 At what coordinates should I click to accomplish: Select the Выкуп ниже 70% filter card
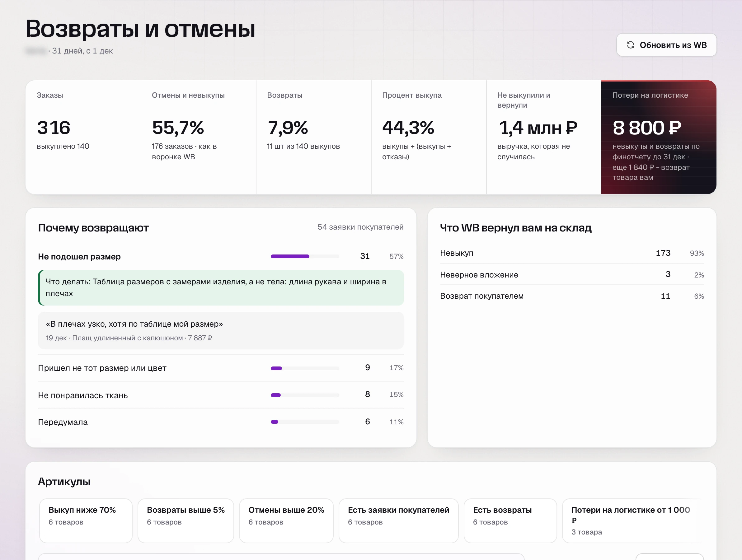[x=86, y=520]
